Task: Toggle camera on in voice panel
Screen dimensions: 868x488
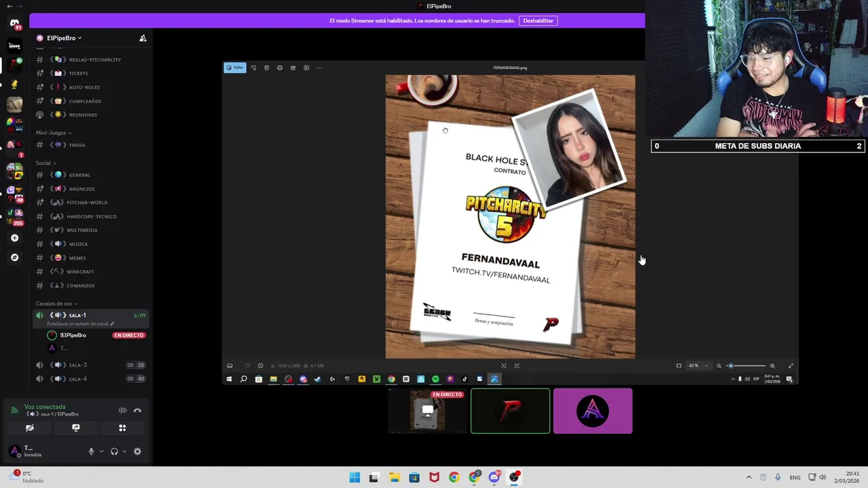Action: pos(30,428)
